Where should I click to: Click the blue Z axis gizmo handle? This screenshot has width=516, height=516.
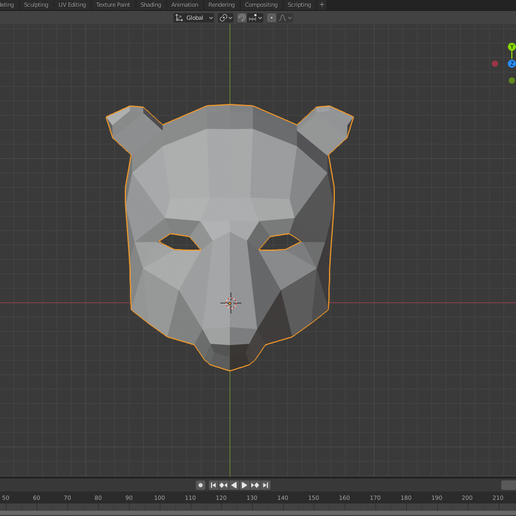(x=512, y=64)
